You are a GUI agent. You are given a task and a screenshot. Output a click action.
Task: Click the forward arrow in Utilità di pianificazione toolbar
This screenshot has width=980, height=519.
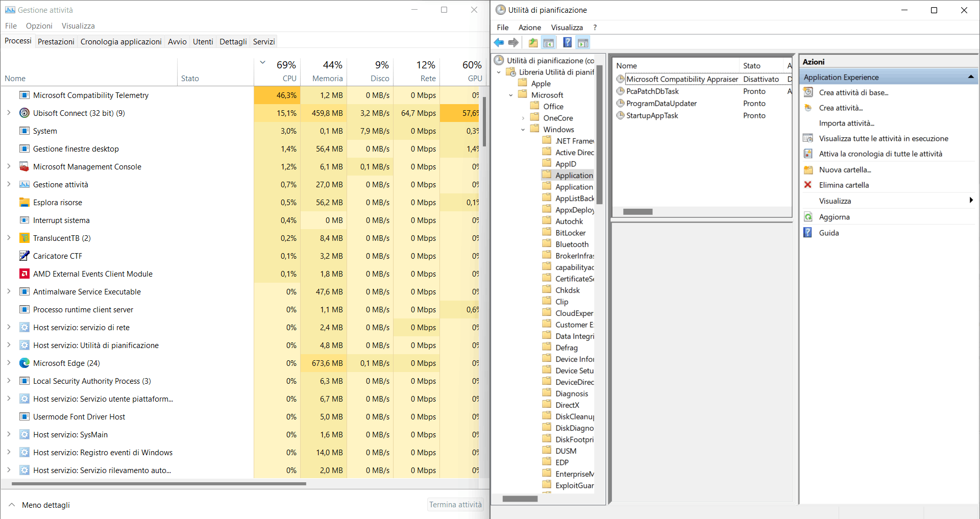(x=513, y=43)
